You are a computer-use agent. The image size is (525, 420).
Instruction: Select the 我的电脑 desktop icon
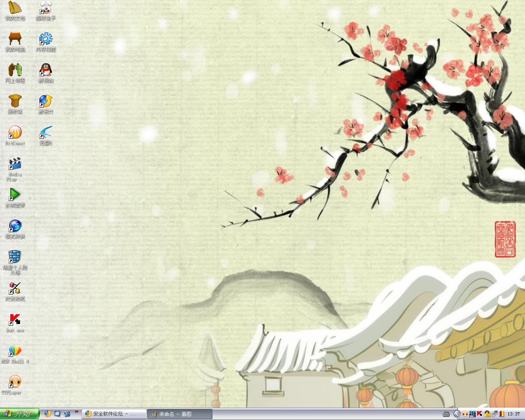click(x=15, y=42)
